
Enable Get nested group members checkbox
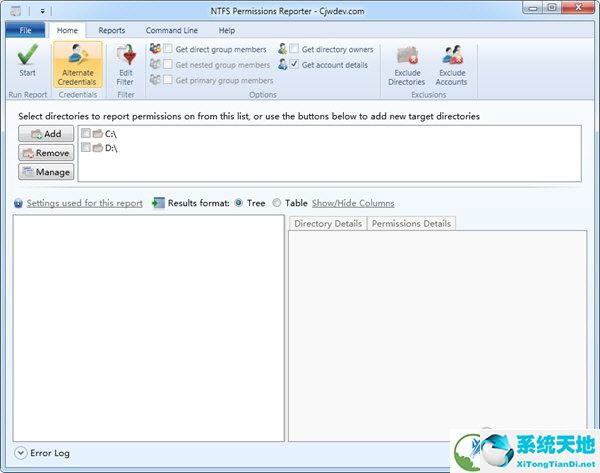[x=168, y=64]
